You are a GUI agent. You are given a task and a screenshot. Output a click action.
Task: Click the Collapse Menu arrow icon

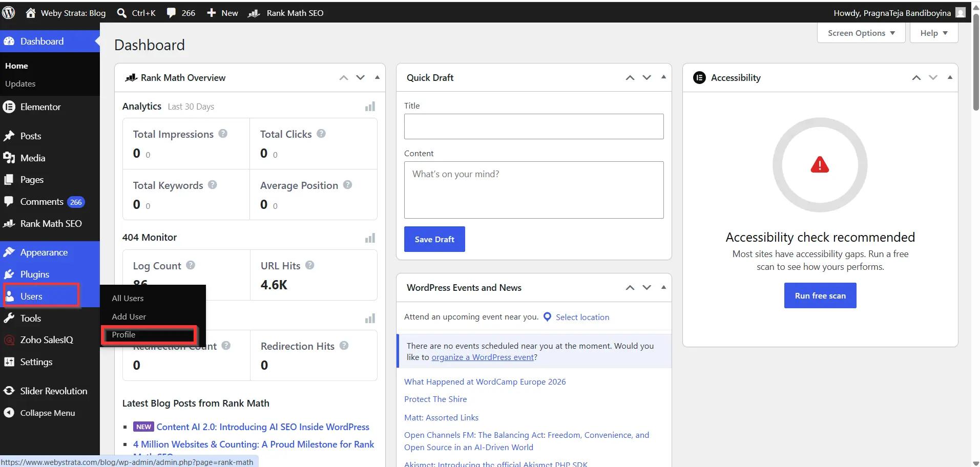[9, 413]
